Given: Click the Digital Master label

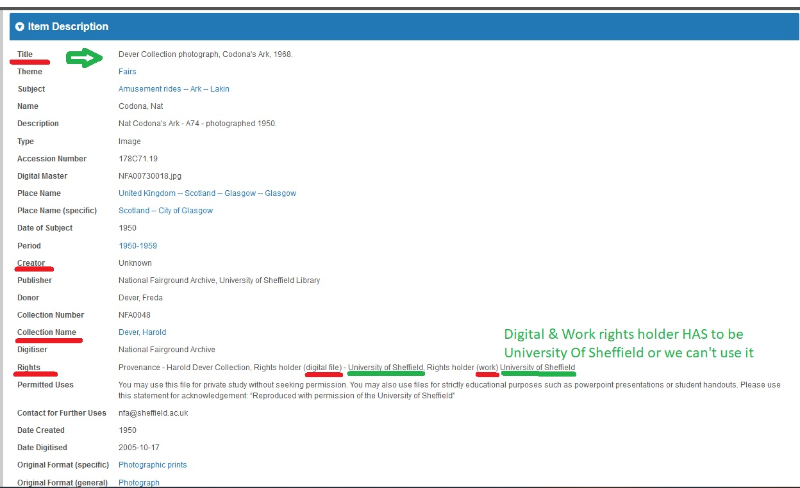Looking at the screenshot, I should coord(42,176).
